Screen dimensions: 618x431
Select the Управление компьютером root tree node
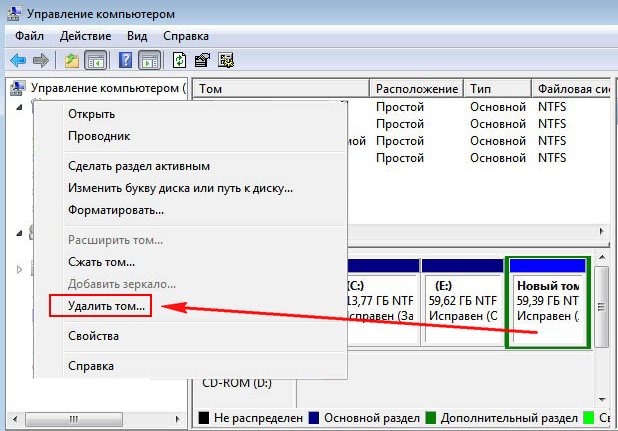[107, 88]
